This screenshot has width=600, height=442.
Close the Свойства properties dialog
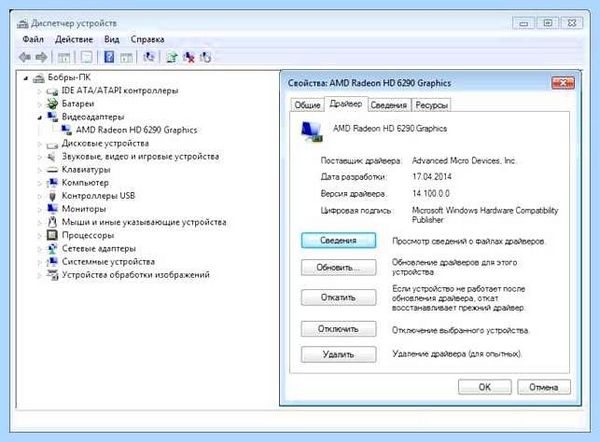click(563, 83)
